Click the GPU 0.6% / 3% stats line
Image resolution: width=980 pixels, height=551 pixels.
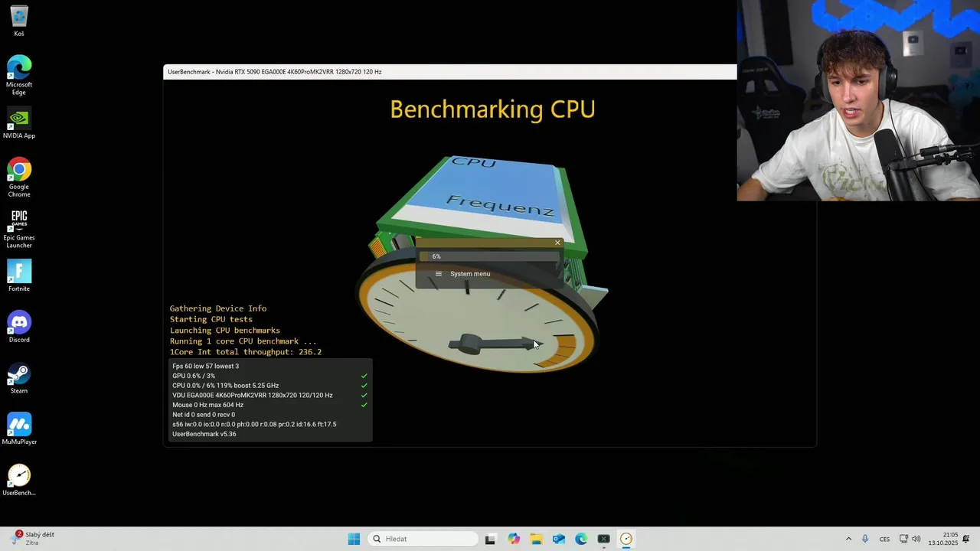tap(194, 376)
